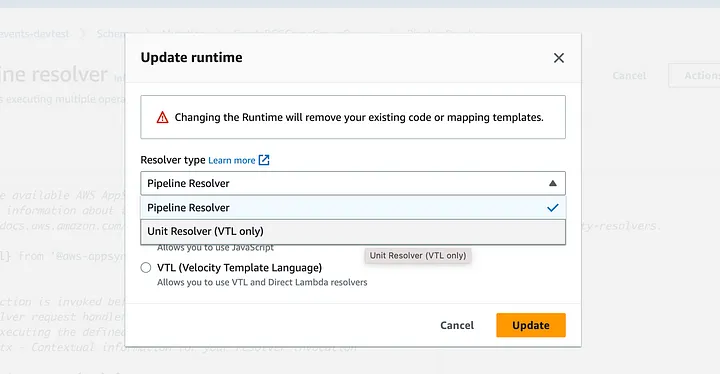Click the Unit Resolver (VTL only) tooltip

(x=418, y=255)
